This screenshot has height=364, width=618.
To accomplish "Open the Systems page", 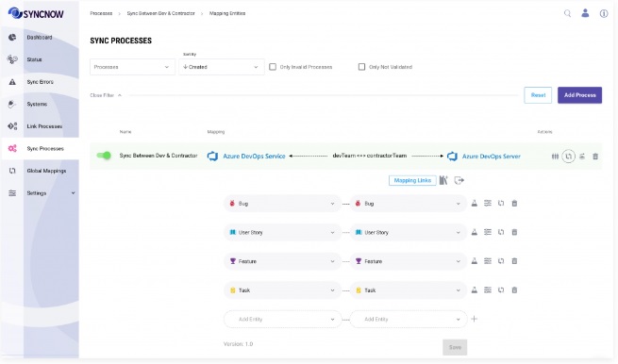I will click(x=37, y=104).
